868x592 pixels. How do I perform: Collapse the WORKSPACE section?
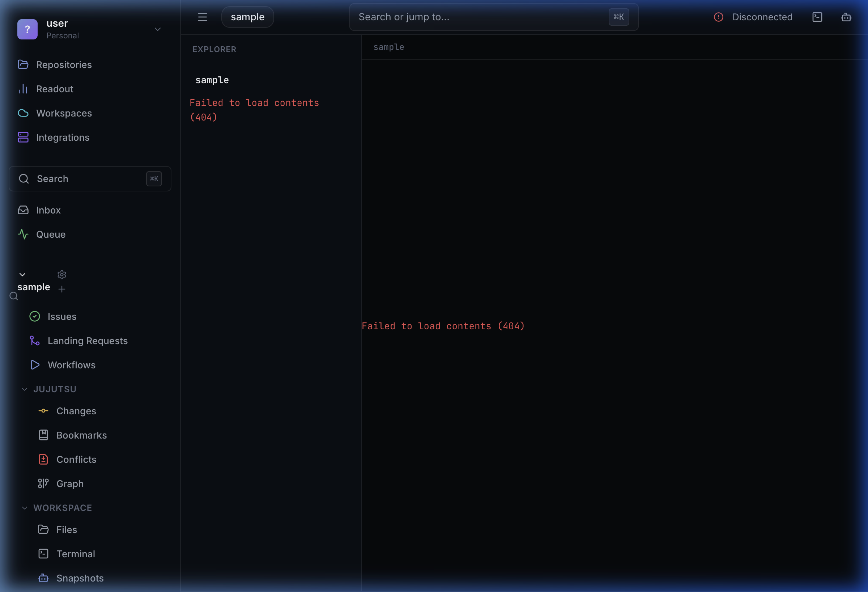tap(25, 507)
